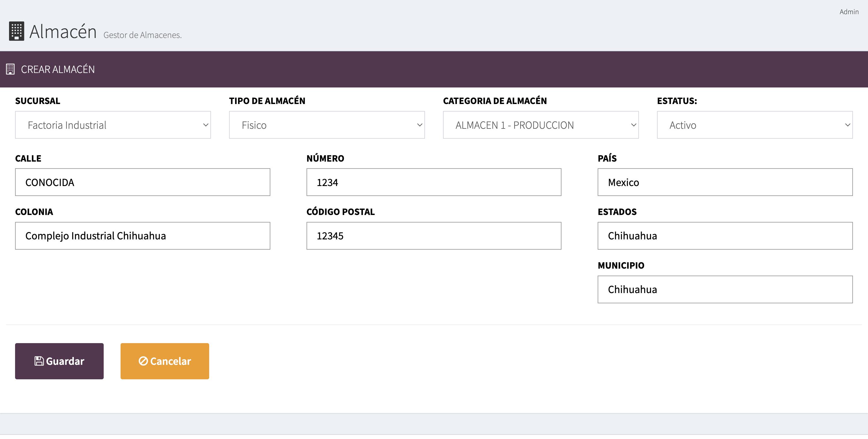
Task: Change the Estatus dropdown from Activo
Action: (754, 125)
